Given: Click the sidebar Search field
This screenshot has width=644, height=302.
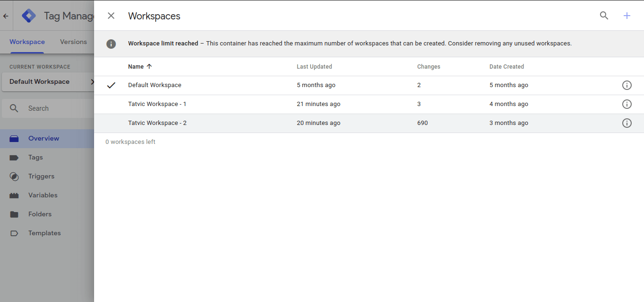Looking at the screenshot, I should [x=49, y=108].
